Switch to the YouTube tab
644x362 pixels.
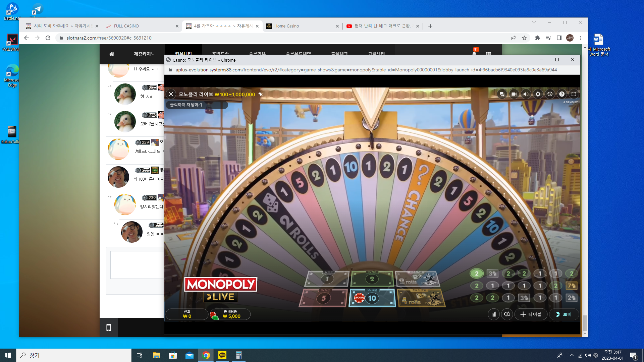pyautogui.click(x=382, y=26)
